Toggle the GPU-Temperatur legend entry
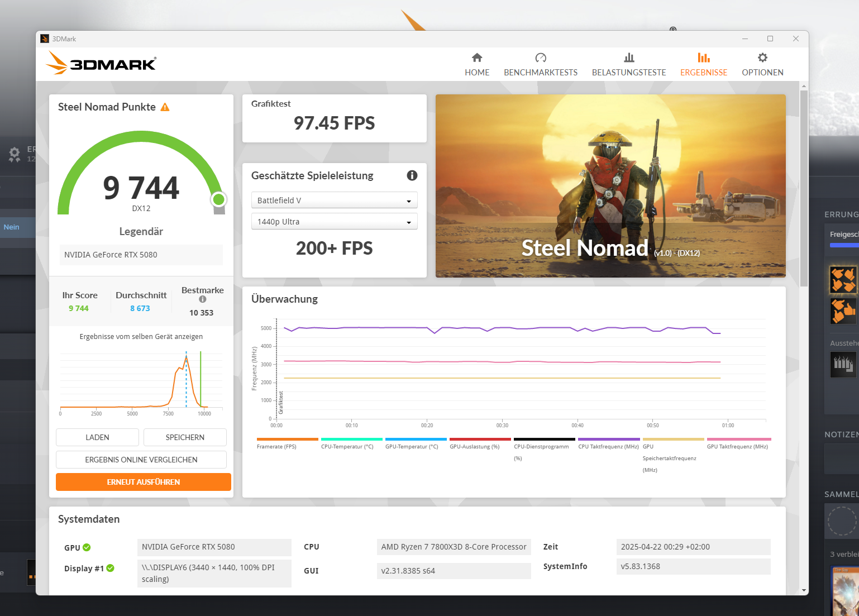The width and height of the screenshot is (859, 616). pos(416,443)
